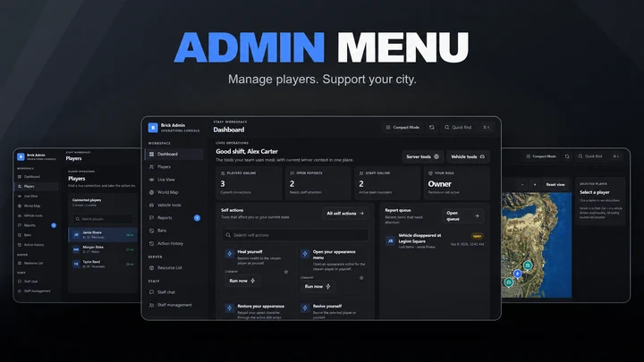The width and height of the screenshot is (644, 362).
Task: Click the refresh icon in the Dashboard header
Action: [432, 127]
